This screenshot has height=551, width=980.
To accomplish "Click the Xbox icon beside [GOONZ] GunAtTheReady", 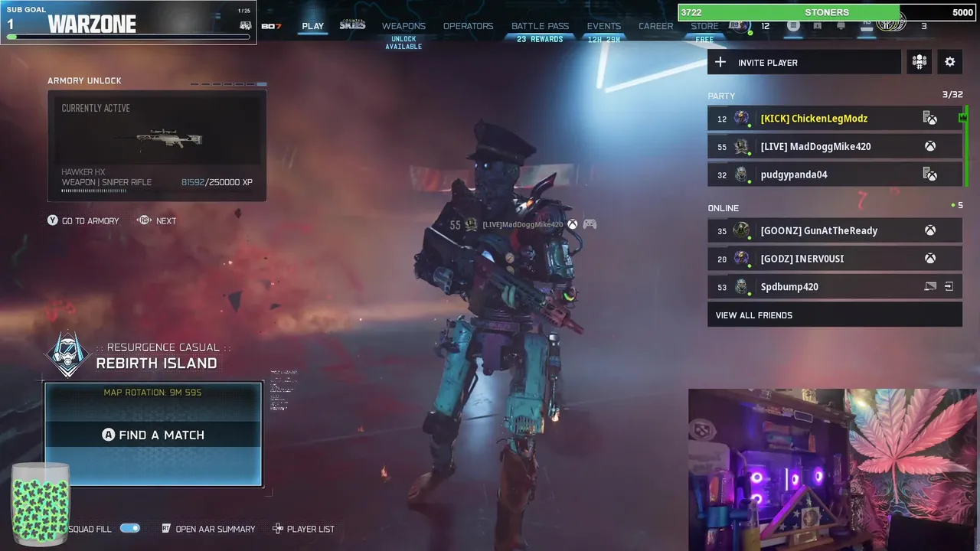I will 929,230.
